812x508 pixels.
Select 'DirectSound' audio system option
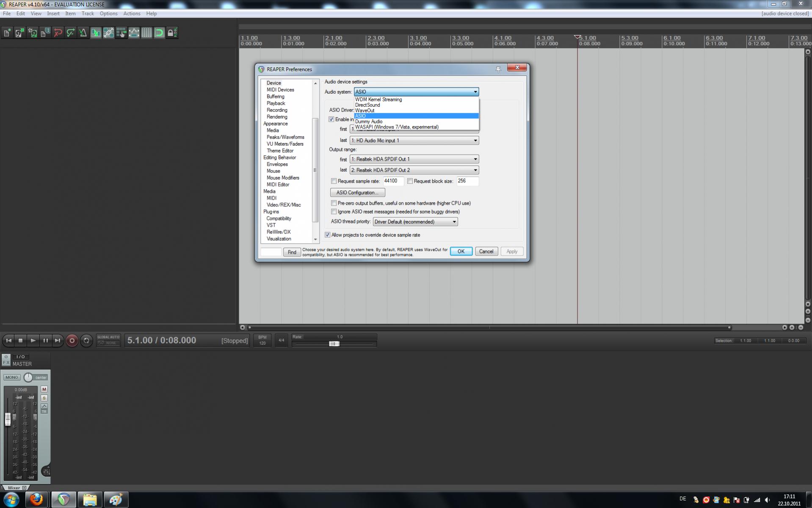coord(417,105)
